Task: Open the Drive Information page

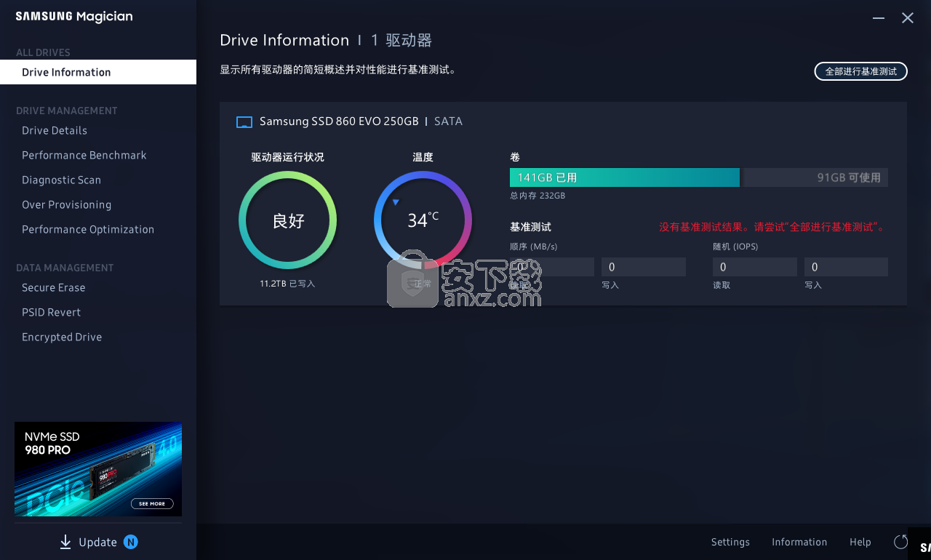Action: pyautogui.click(x=98, y=72)
